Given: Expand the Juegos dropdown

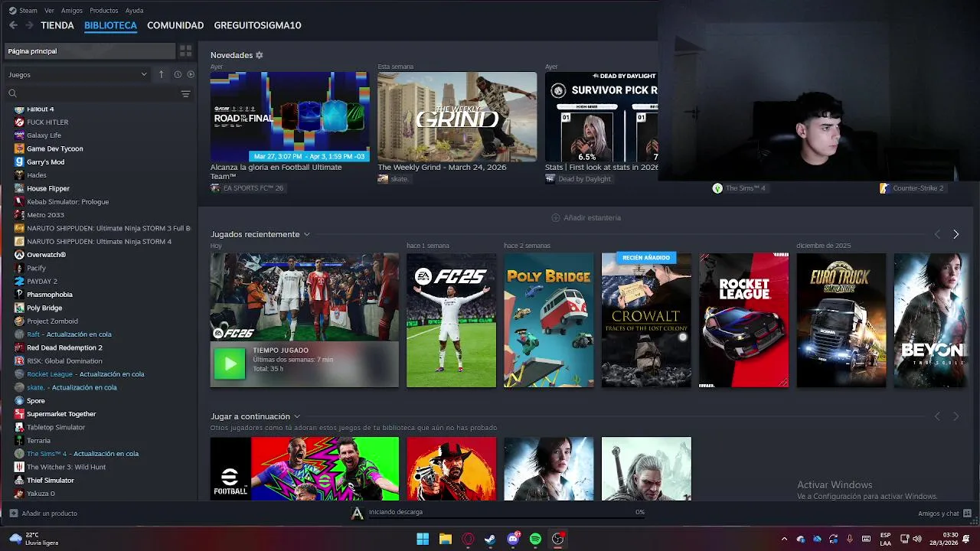Looking at the screenshot, I should [x=77, y=74].
